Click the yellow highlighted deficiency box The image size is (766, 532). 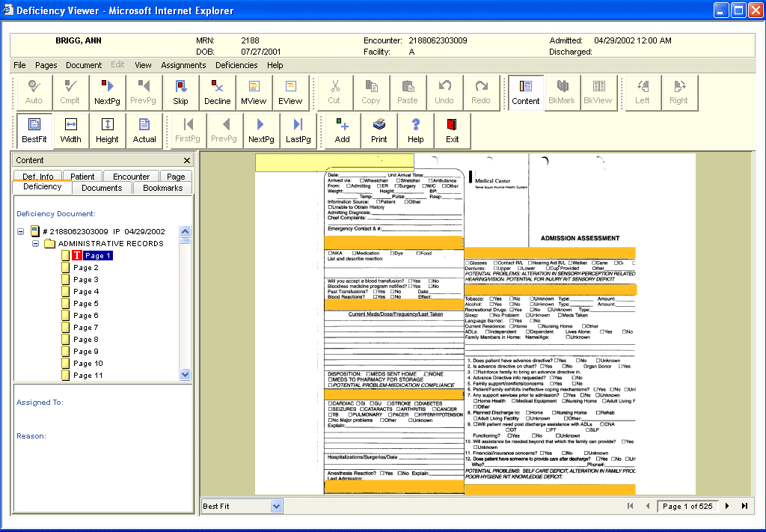click(x=334, y=162)
